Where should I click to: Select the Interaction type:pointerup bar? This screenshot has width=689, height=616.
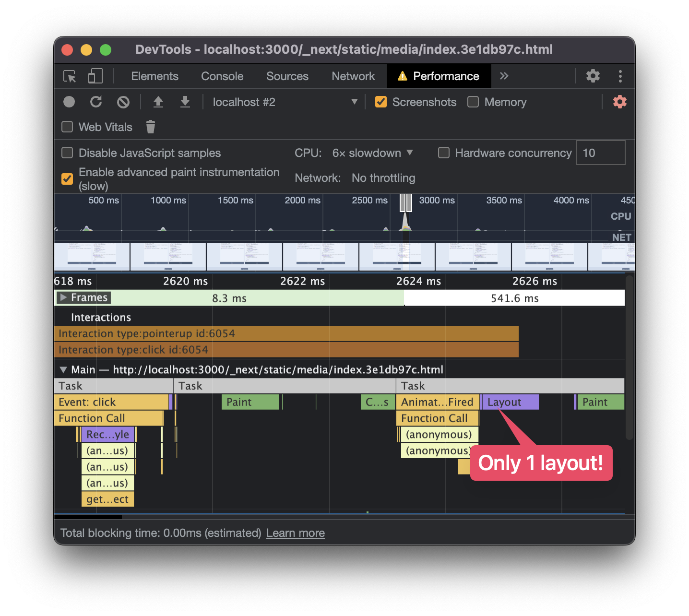(286, 333)
